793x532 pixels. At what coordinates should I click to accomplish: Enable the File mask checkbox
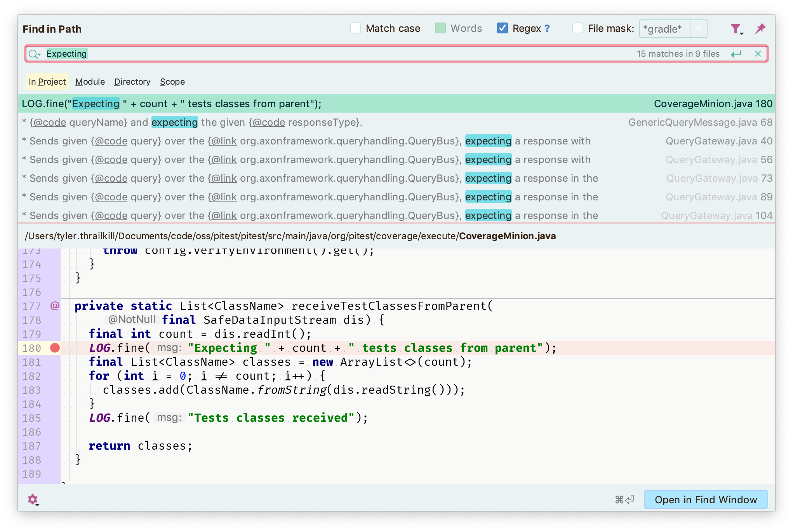click(x=578, y=28)
